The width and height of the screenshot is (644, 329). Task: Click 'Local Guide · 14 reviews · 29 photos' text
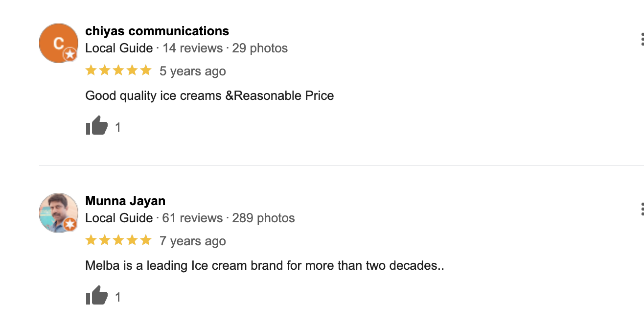[186, 48]
